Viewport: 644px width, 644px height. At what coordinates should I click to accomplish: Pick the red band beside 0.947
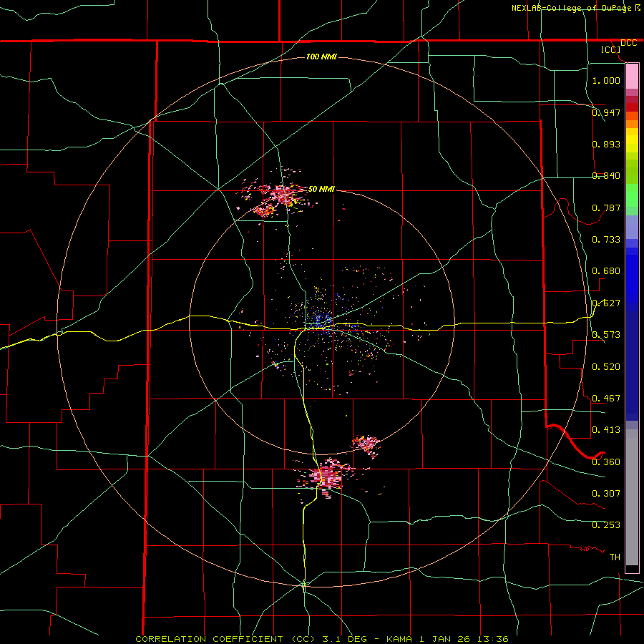coord(632,107)
